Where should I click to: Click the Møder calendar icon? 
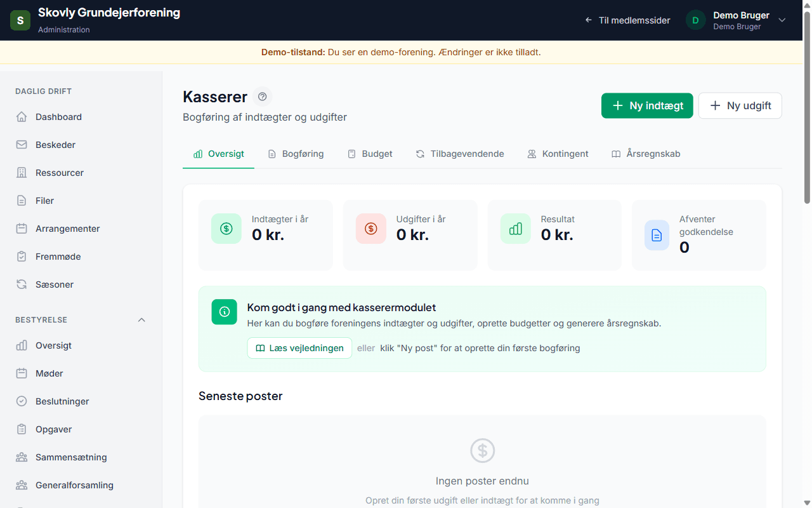(x=22, y=373)
